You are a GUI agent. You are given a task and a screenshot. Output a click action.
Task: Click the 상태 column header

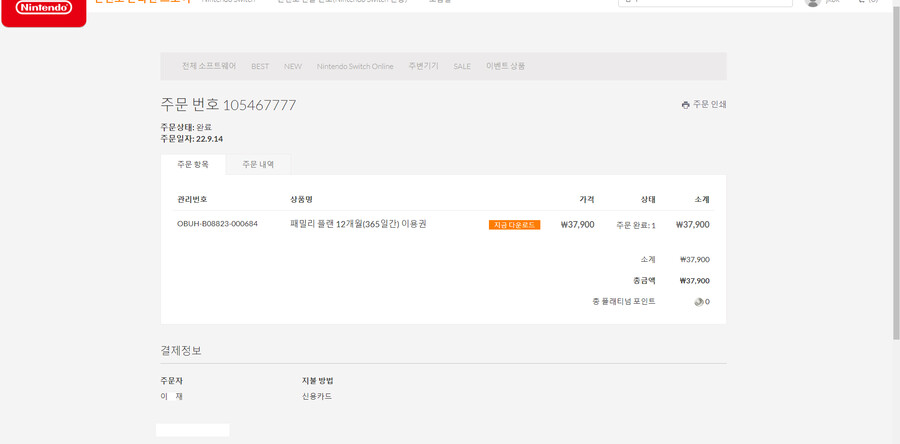(648, 200)
